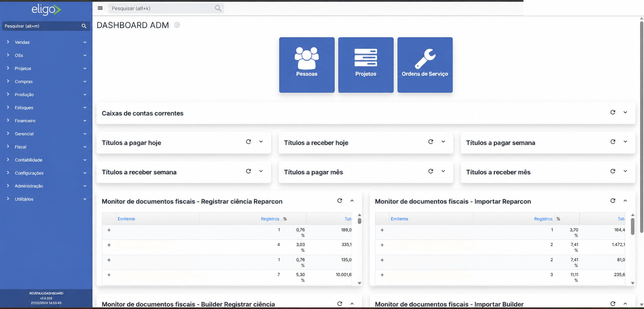Sort by Emitente in Registrar ciência table

pos(126,219)
